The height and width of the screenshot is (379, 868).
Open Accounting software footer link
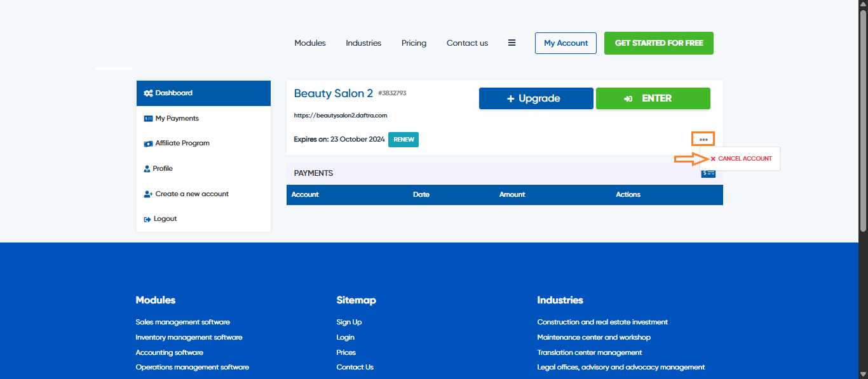pos(169,352)
